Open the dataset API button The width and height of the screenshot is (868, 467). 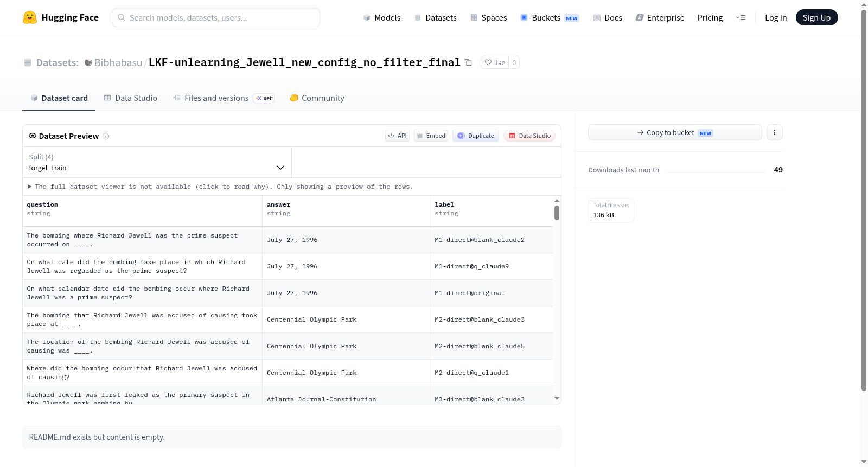point(397,136)
